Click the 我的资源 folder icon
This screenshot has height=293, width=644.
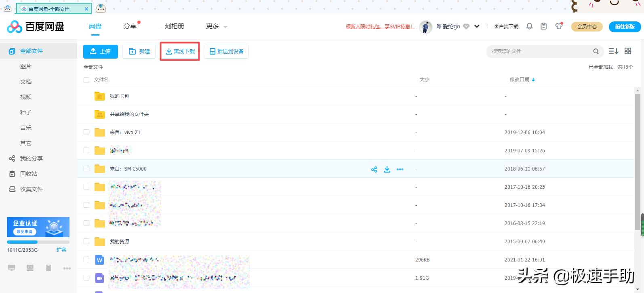click(x=99, y=242)
